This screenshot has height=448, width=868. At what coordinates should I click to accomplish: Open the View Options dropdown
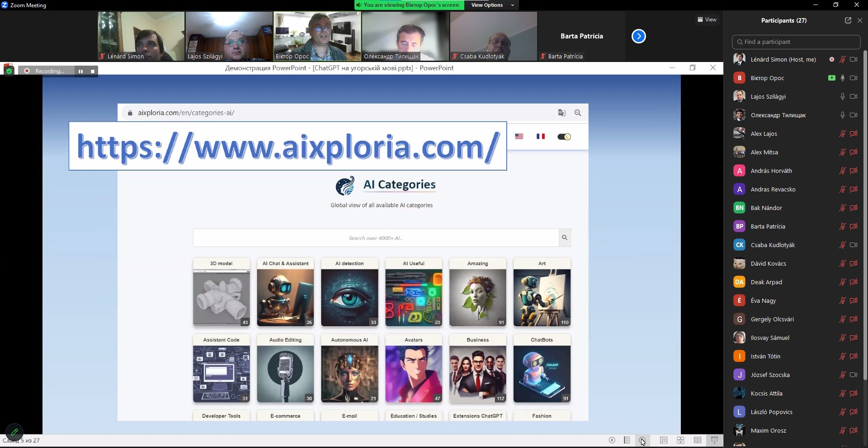[487, 5]
